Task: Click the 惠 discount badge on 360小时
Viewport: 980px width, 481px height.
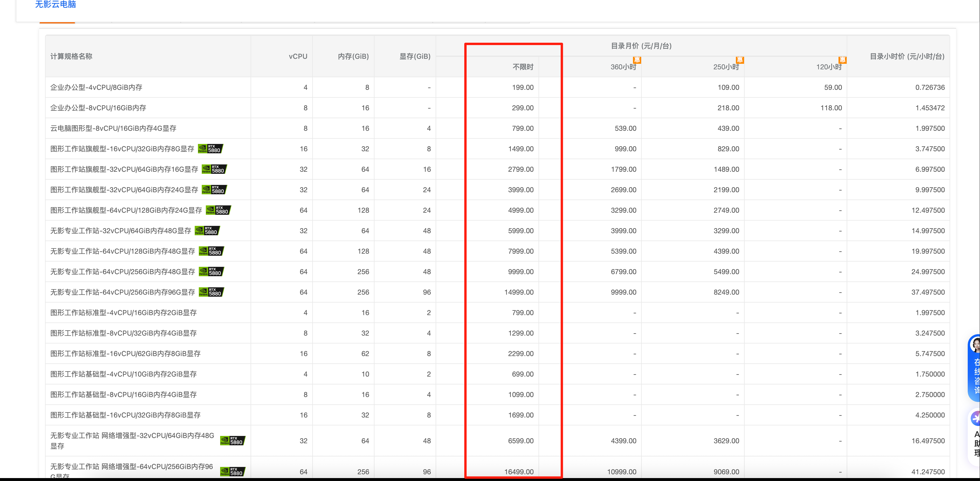Action: click(x=637, y=60)
